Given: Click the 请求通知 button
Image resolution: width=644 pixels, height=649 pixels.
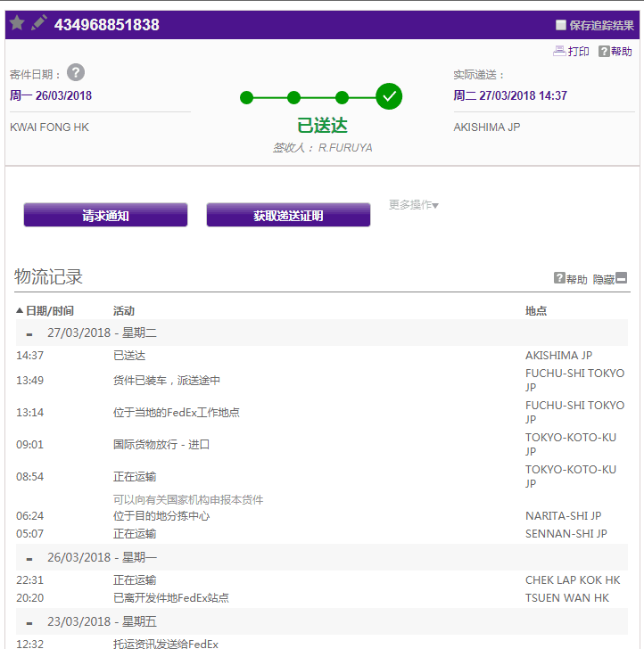Looking at the screenshot, I should [x=105, y=215].
